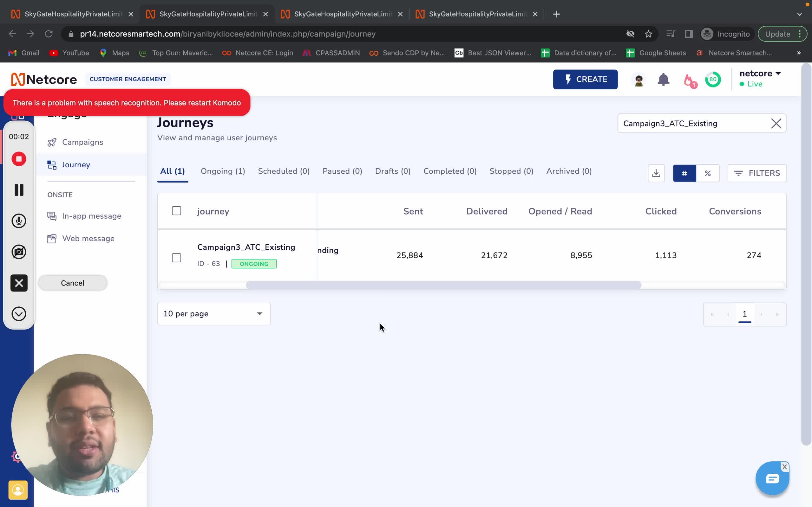Expand the netcore account dropdown
Image resolution: width=812 pixels, height=507 pixels.
point(760,74)
